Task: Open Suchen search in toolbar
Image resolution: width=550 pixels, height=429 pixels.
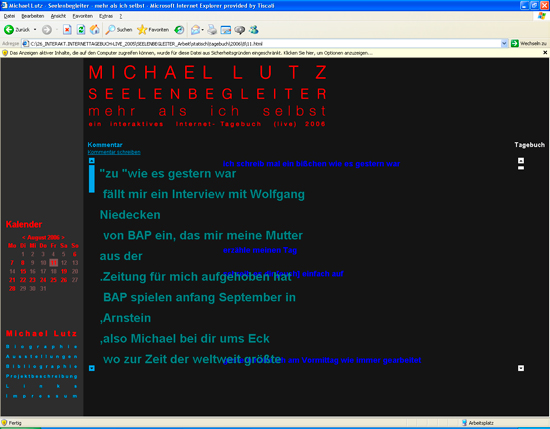Action: [x=119, y=30]
